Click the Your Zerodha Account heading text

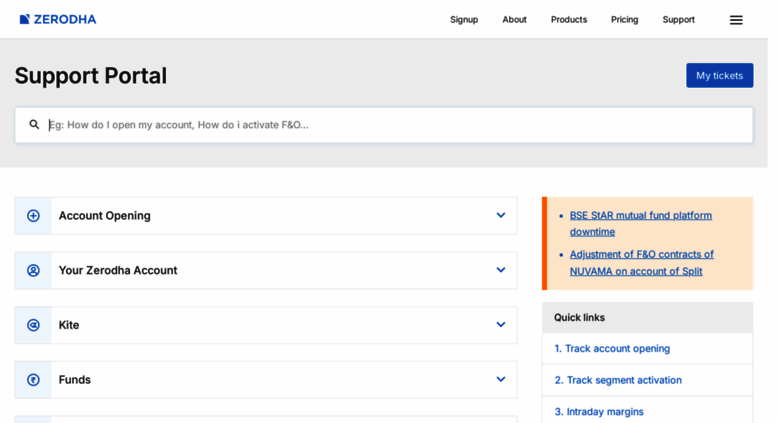(118, 270)
